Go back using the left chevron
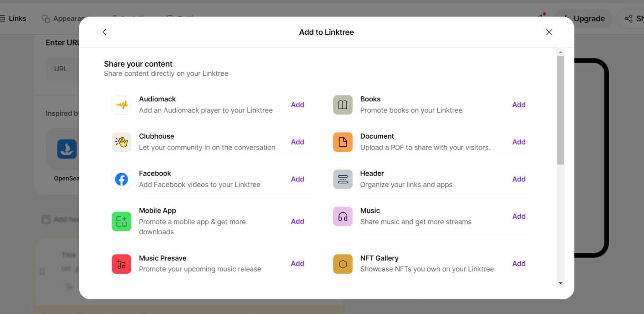Viewport: 644px width, 314px height. click(x=104, y=32)
